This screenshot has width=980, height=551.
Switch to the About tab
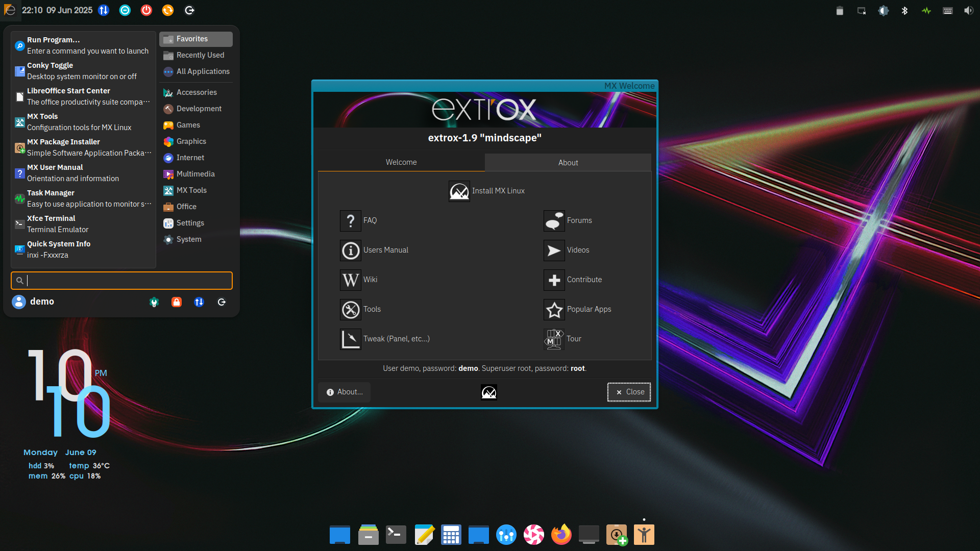point(568,162)
